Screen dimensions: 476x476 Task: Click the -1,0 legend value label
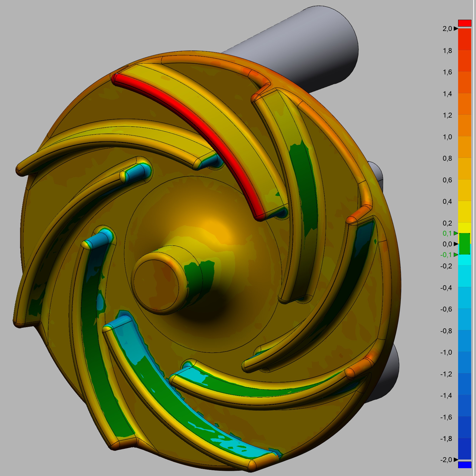[x=446, y=352]
